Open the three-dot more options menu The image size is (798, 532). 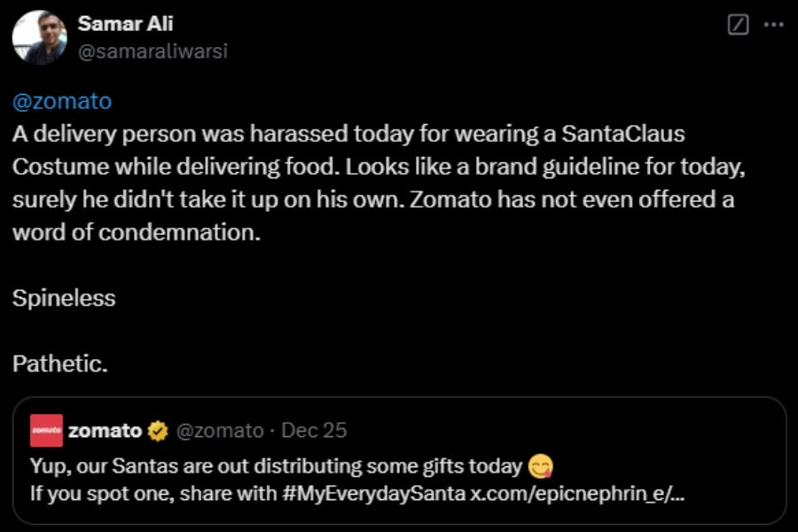click(773, 25)
